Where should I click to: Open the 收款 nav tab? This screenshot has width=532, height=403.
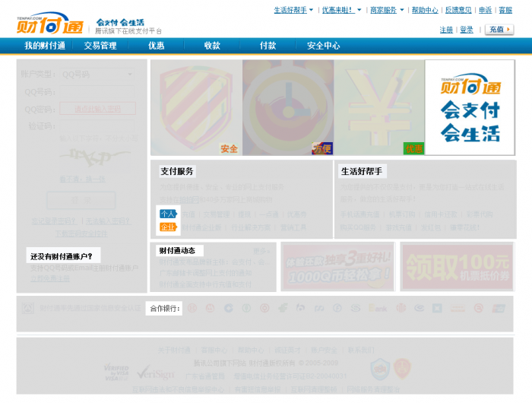point(212,46)
